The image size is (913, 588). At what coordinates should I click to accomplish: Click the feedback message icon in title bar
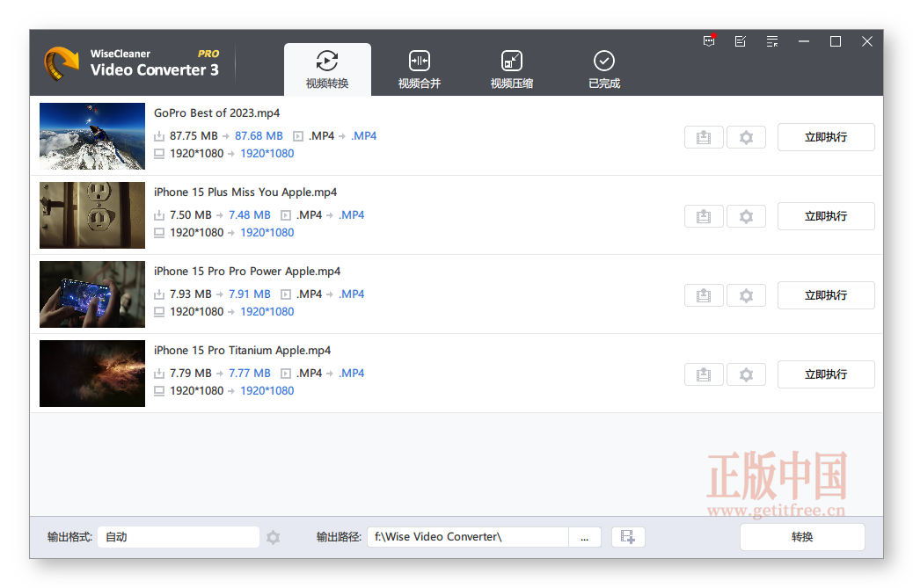pyautogui.click(x=709, y=41)
